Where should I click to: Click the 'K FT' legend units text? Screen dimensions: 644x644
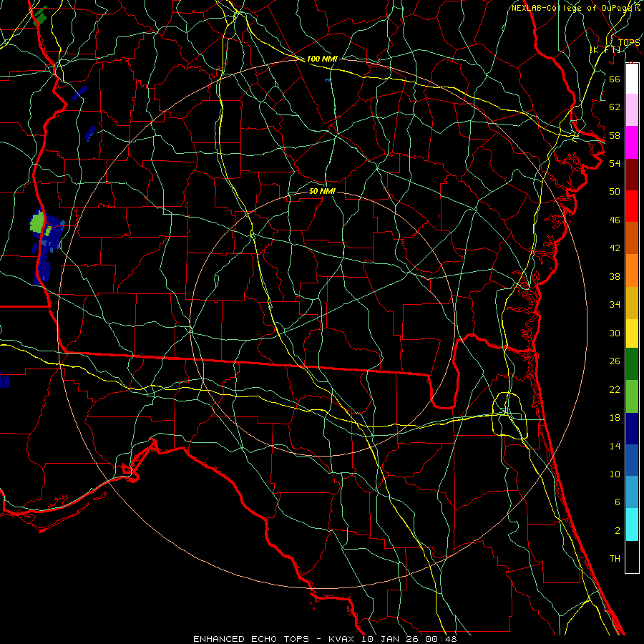pos(605,50)
